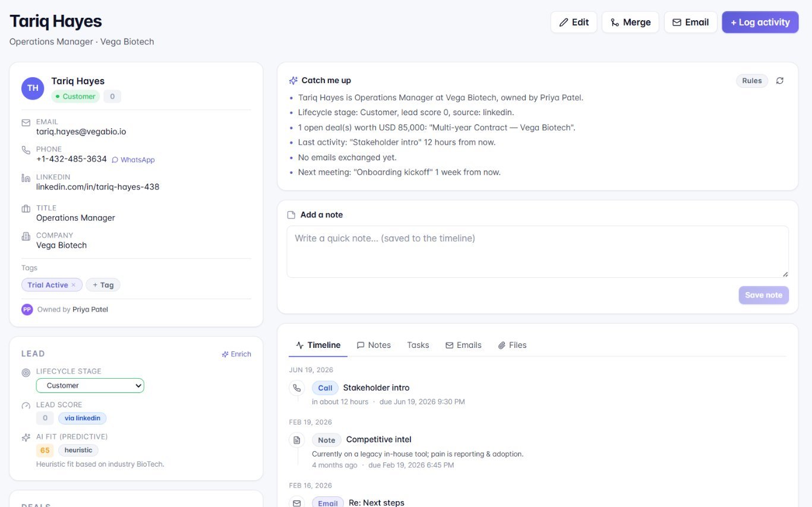Open the Files tab

[512, 346]
